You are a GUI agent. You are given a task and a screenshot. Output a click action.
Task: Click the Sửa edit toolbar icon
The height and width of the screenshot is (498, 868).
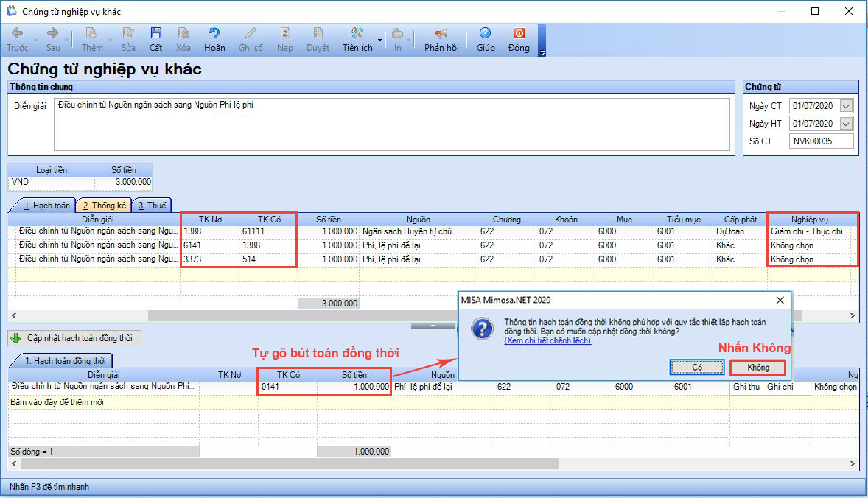pos(128,39)
